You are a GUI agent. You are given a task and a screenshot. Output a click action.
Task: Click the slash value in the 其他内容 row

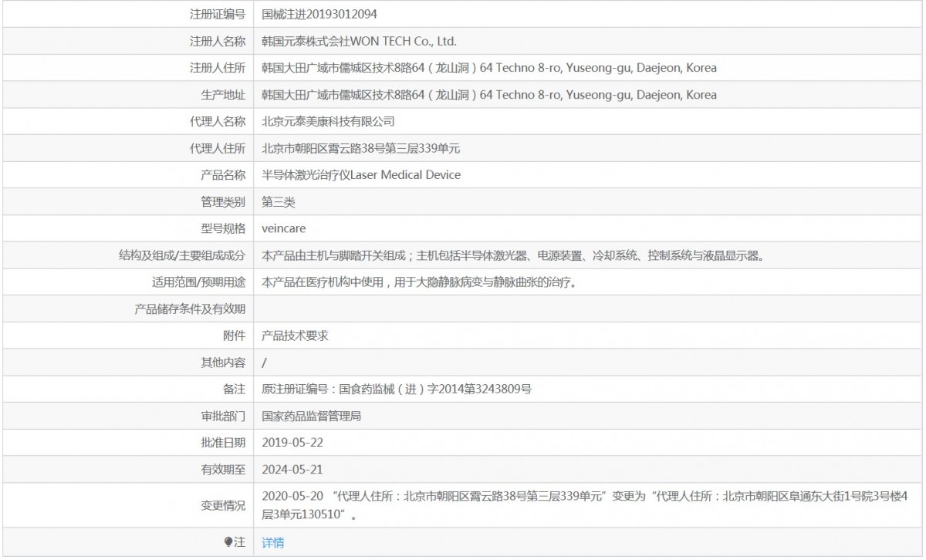pyautogui.click(x=265, y=363)
